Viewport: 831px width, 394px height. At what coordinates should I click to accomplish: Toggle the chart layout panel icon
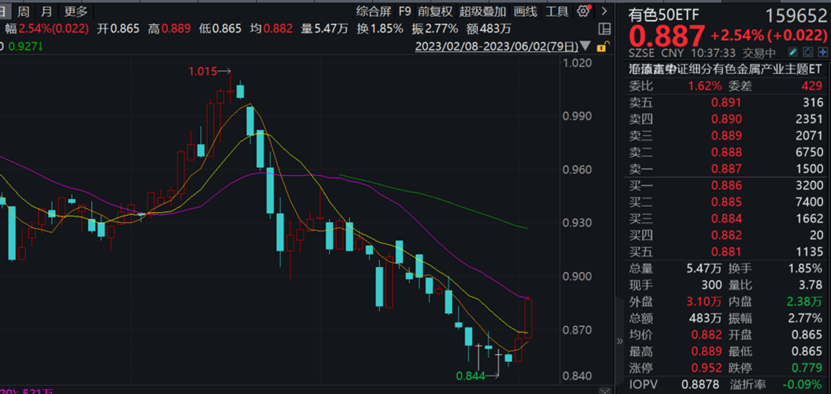pyautogui.click(x=604, y=28)
